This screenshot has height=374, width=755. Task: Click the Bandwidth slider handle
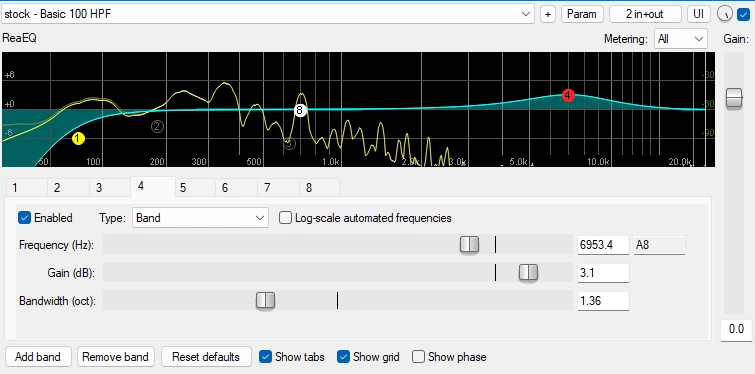click(265, 300)
